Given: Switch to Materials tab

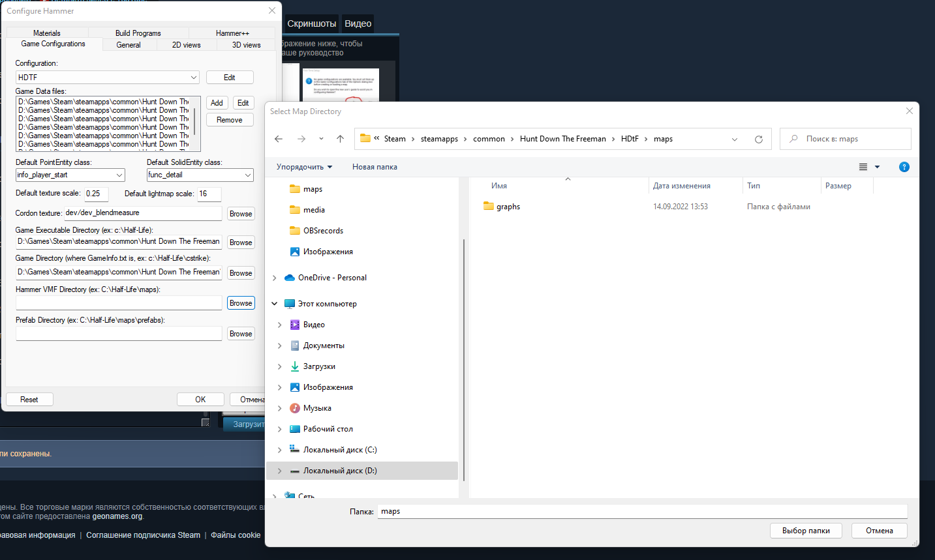Looking at the screenshot, I should coord(46,33).
